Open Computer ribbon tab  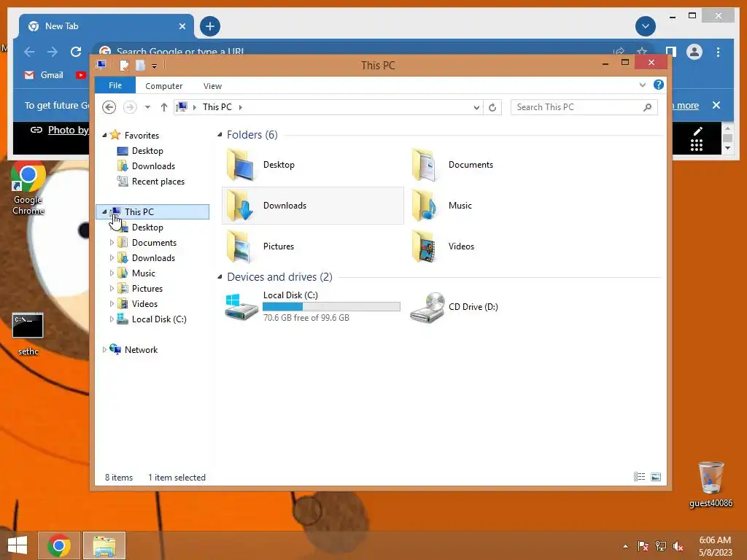point(164,86)
